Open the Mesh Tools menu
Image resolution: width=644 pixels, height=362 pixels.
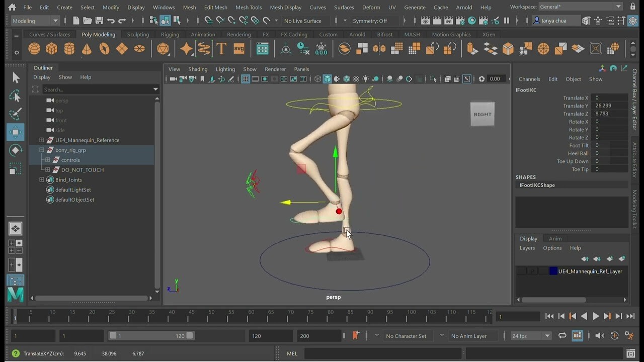coord(249,7)
